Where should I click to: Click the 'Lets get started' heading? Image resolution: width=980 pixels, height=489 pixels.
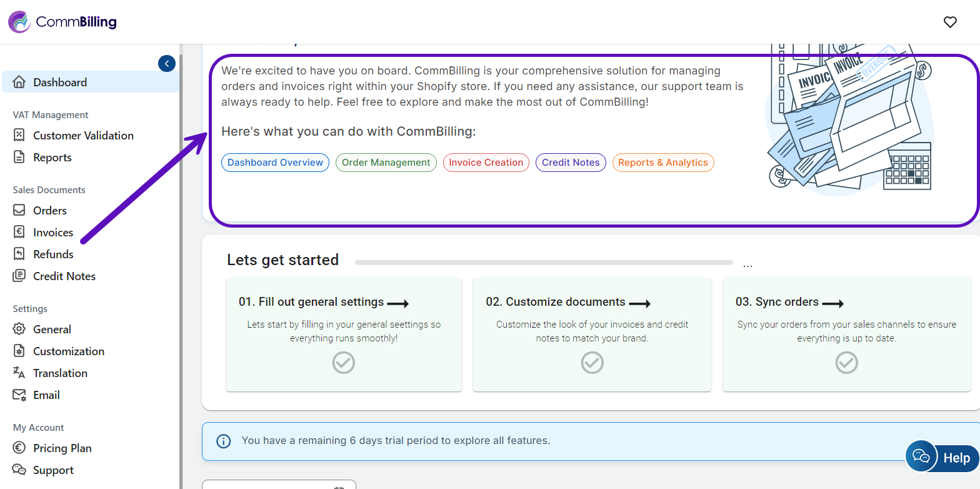(283, 260)
